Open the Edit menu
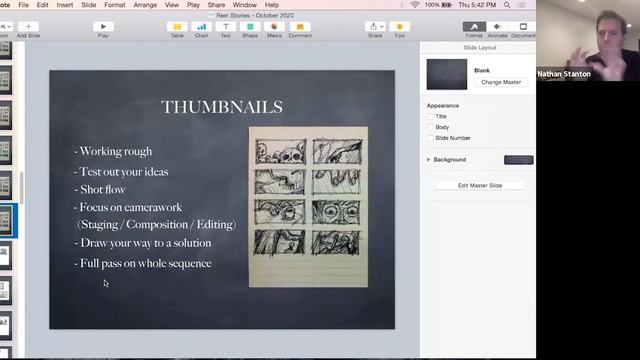Screen dimensions: 640x360 tap(42, 5)
